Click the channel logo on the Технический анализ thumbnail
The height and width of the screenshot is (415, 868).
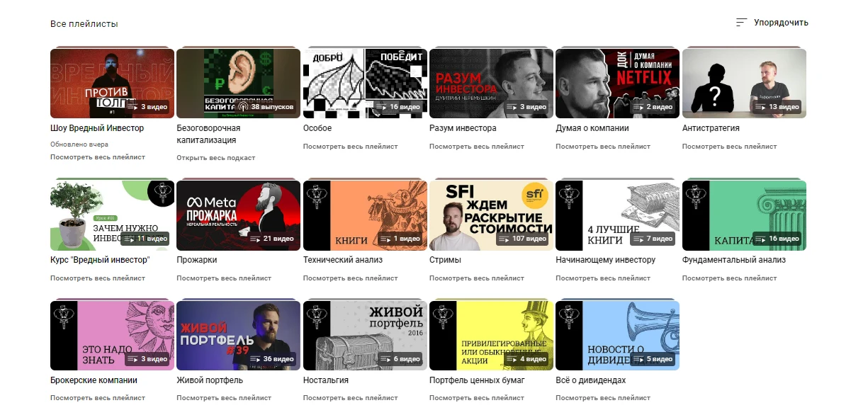coord(316,194)
